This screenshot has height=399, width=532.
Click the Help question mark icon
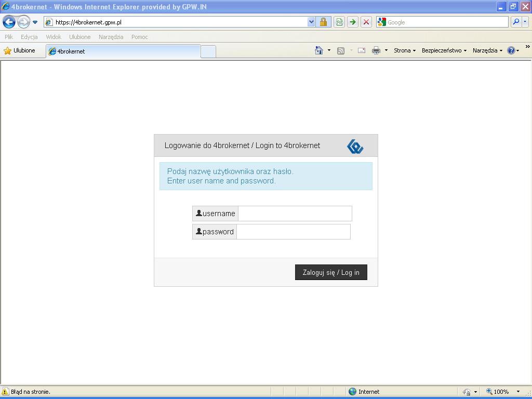coord(511,50)
